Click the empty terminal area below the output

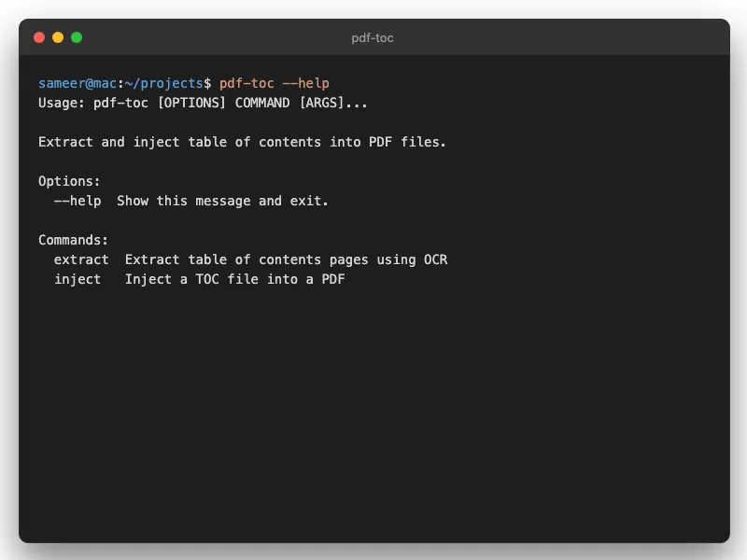[373, 411]
